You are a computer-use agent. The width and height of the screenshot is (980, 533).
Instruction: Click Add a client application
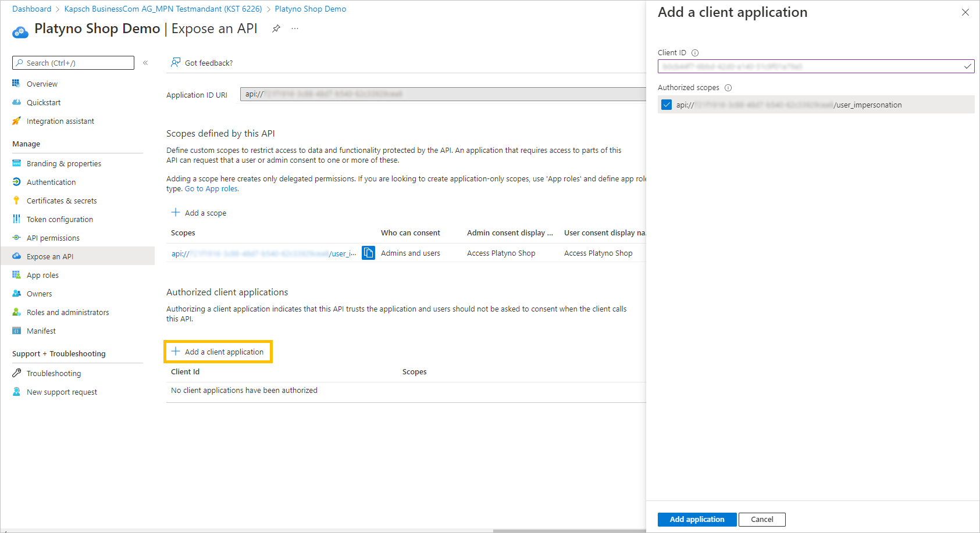click(218, 352)
